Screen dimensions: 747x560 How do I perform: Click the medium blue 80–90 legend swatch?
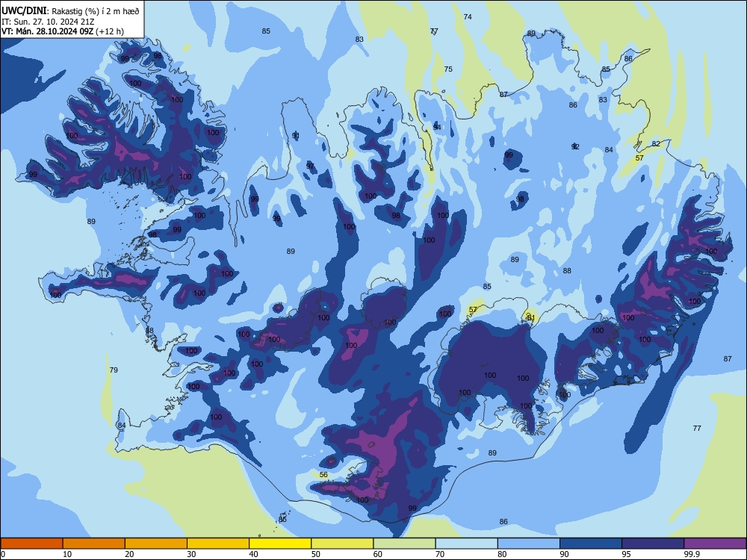click(x=529, y=544)
